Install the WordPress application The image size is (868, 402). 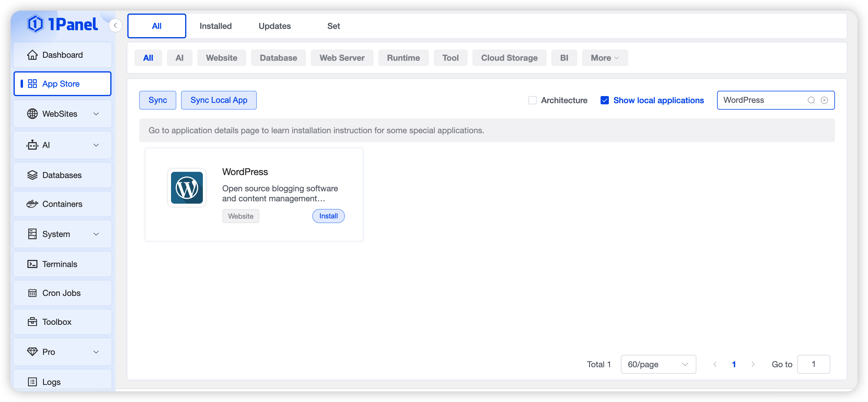[x=328, y=216]
